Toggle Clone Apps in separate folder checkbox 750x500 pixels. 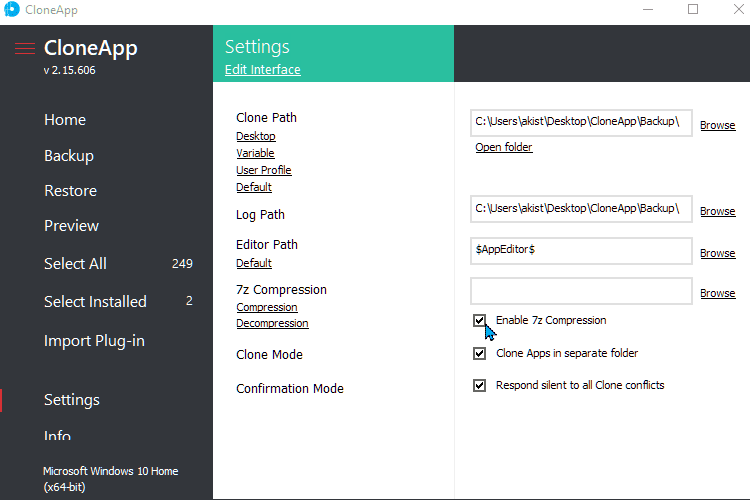pos(479,354)
